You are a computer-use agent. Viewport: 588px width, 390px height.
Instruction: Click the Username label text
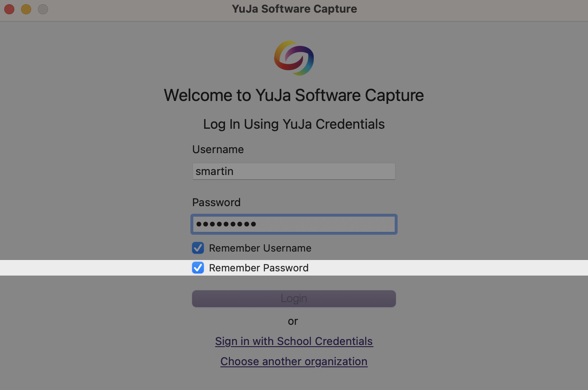coord(218,149)
